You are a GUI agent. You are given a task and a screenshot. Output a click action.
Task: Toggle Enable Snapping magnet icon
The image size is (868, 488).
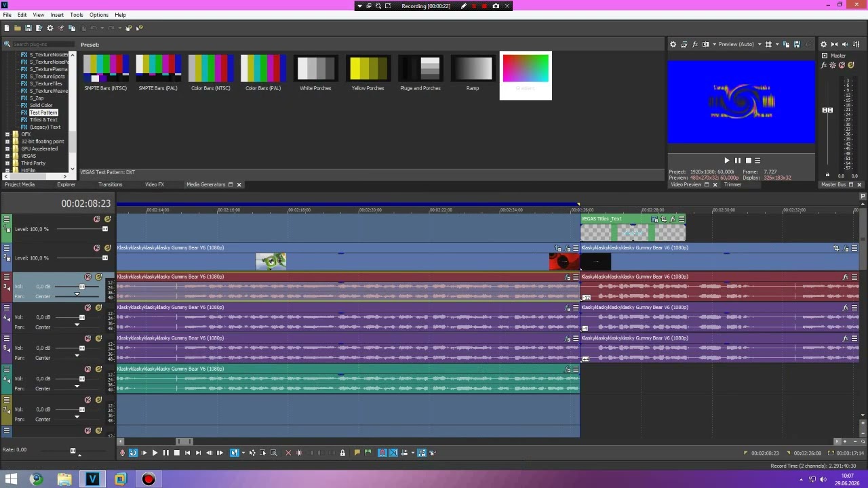pyautogui.click(x=382, y=453)
